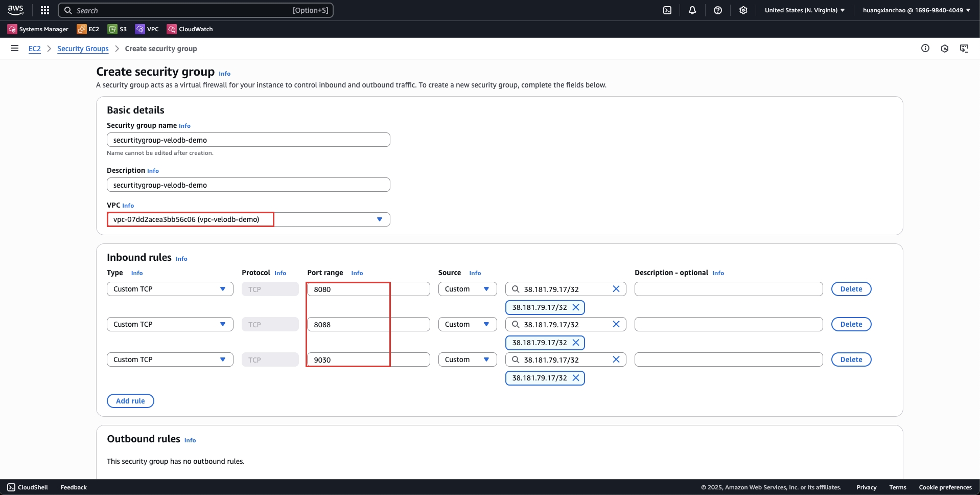Click Info link next to Source column

475,273
